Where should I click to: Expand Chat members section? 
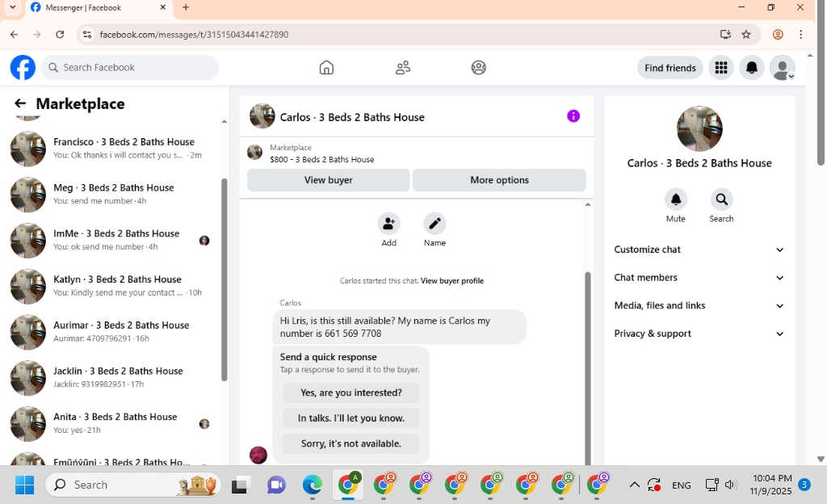[699, 277]
